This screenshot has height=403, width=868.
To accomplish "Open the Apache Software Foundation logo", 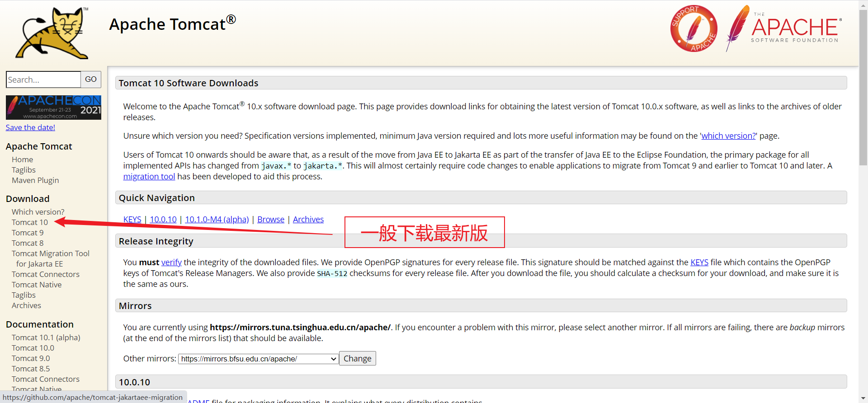I will pos(784,28).
